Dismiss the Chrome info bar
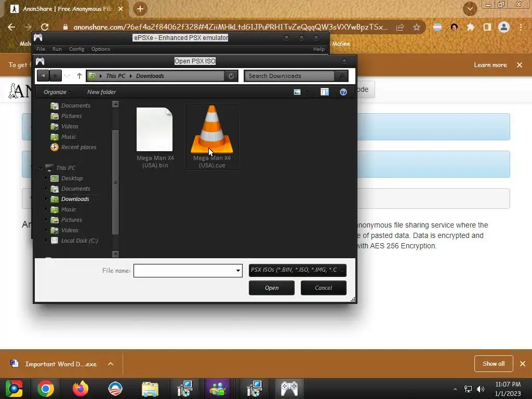Screen dimensions: 532x399 tap(520, 65)
